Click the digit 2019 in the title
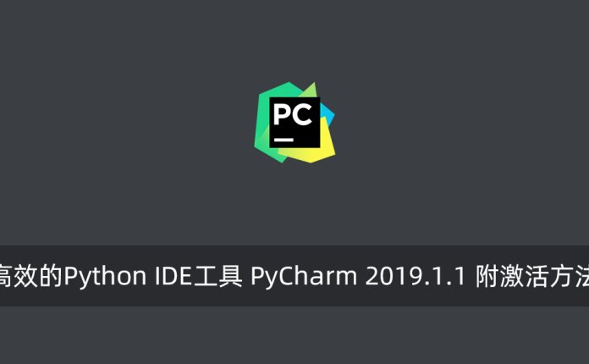 click(390, 277)
